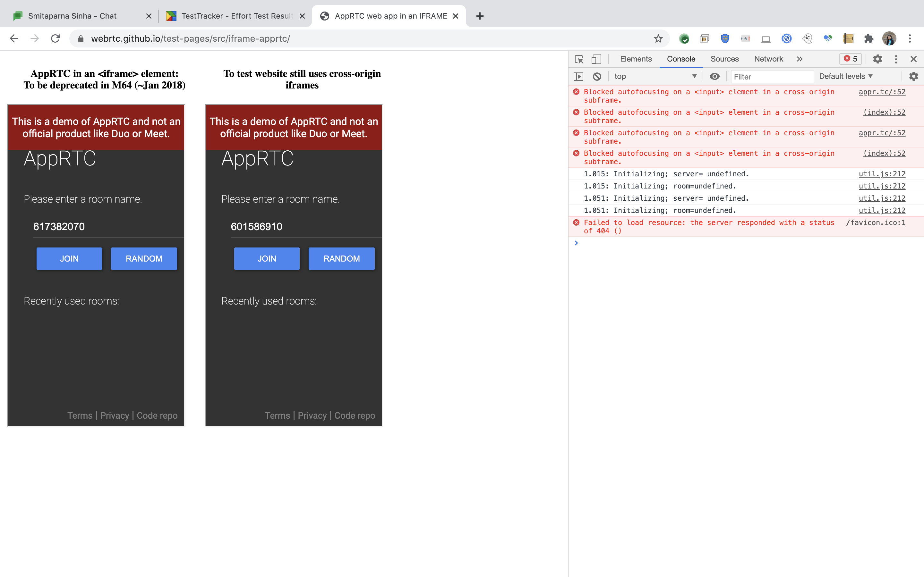The image size is (924, 577).
Task: Select the inspect element cursor icon
Action: pos(579,59)
